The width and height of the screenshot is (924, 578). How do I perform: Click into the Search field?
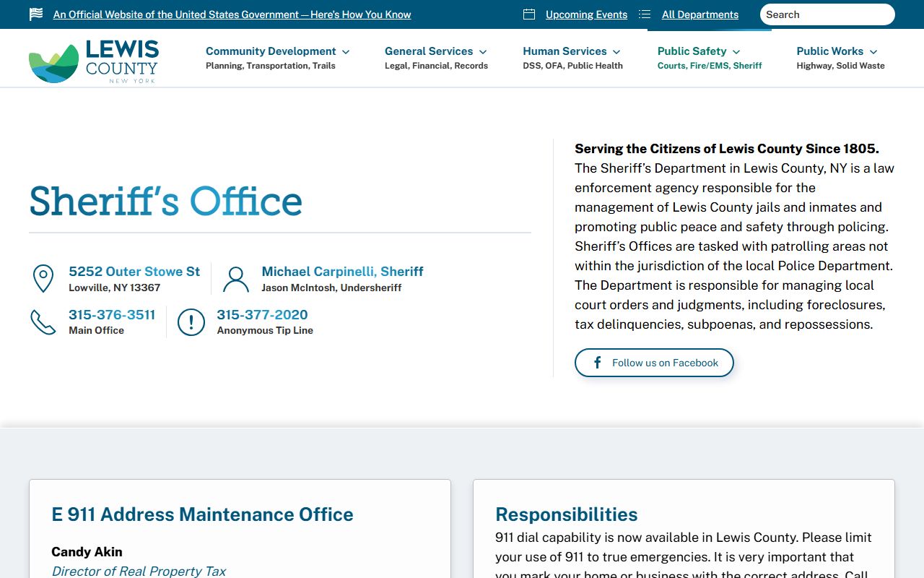tap(827, 14)
